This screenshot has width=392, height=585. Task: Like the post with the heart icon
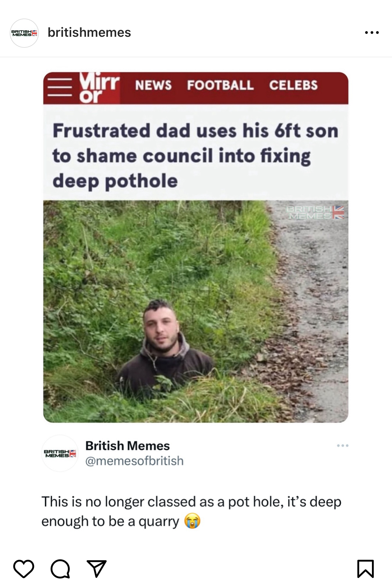coord(24,568)
